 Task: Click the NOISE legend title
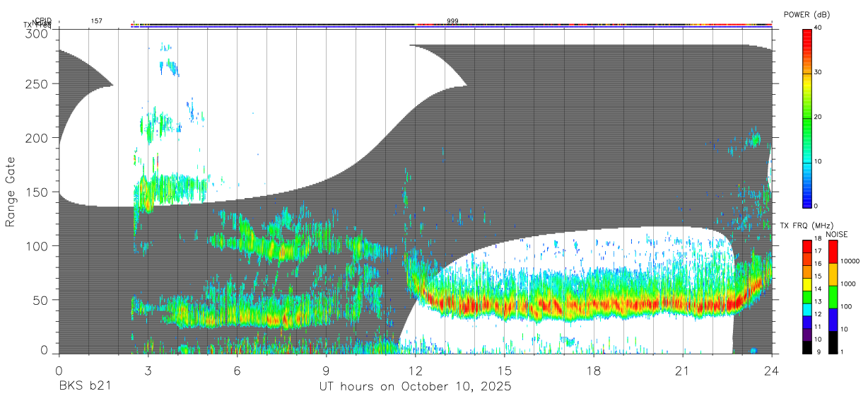[836, 234]
